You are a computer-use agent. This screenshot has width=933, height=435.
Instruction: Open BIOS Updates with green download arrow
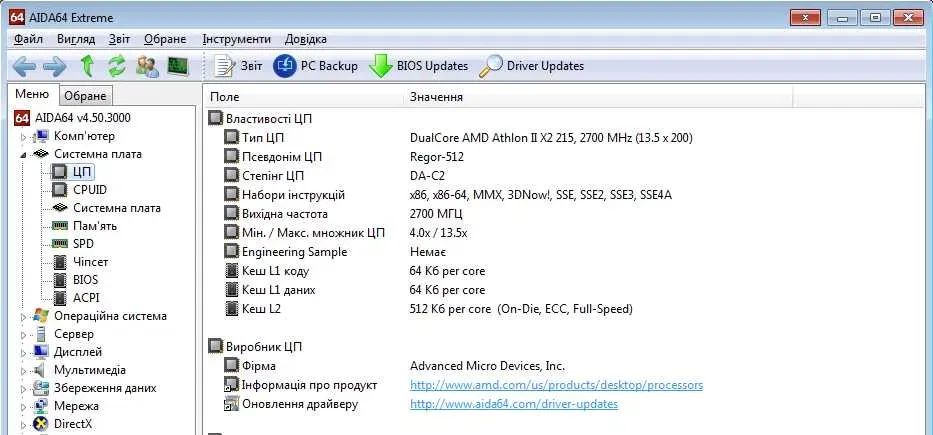click(419, 66)
